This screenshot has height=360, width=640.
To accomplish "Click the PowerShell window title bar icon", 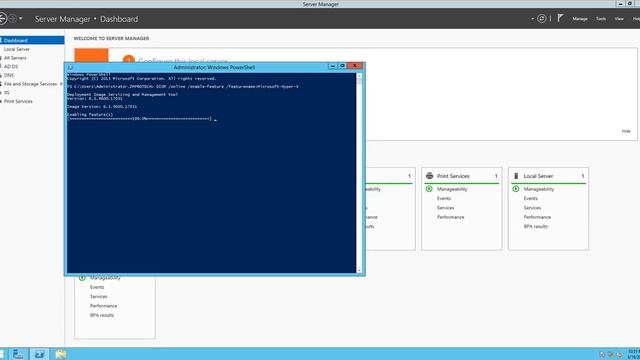I will coord(70,67).
